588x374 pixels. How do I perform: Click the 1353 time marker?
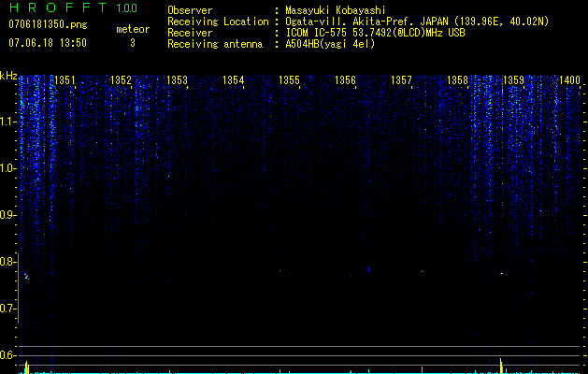pos(177,80)
